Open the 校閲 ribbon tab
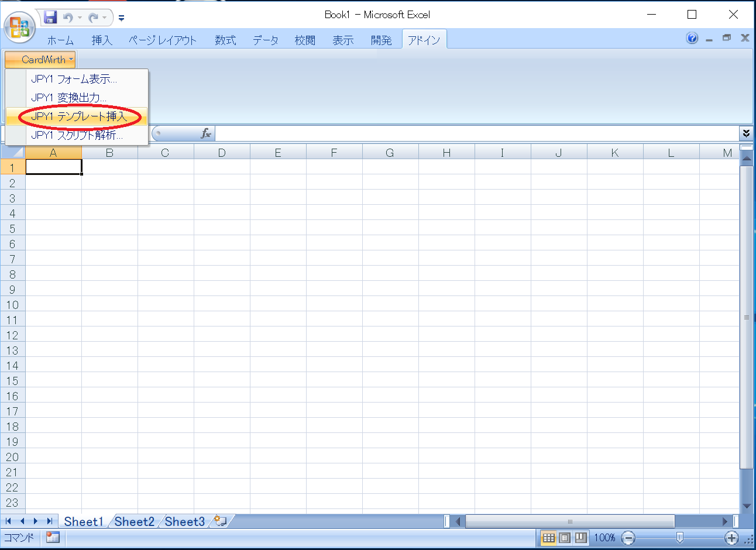 point(305,40)
